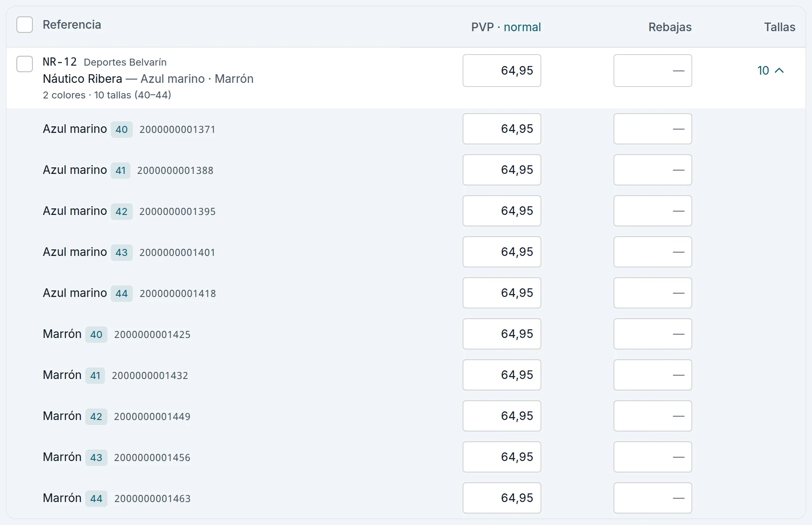Click barcode 2000000001425

152,335
